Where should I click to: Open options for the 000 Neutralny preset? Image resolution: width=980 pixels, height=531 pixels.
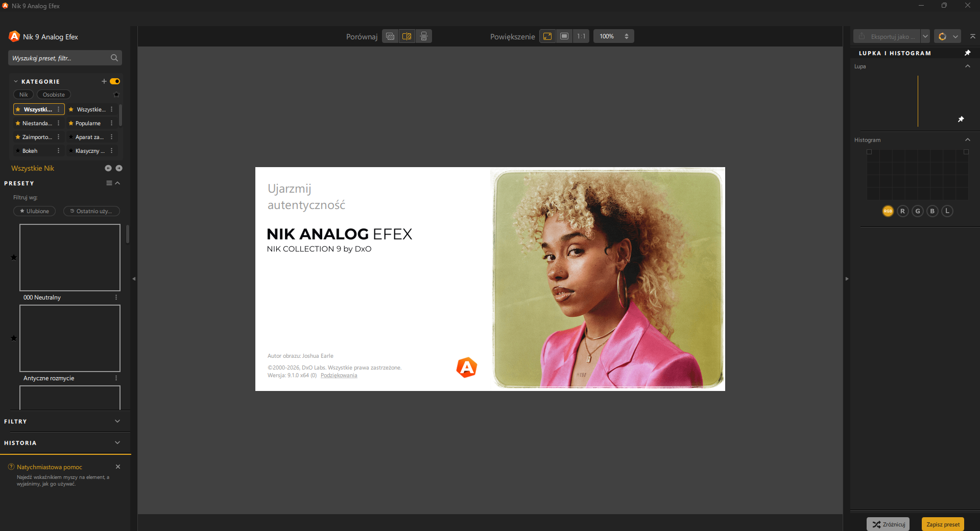116,297
